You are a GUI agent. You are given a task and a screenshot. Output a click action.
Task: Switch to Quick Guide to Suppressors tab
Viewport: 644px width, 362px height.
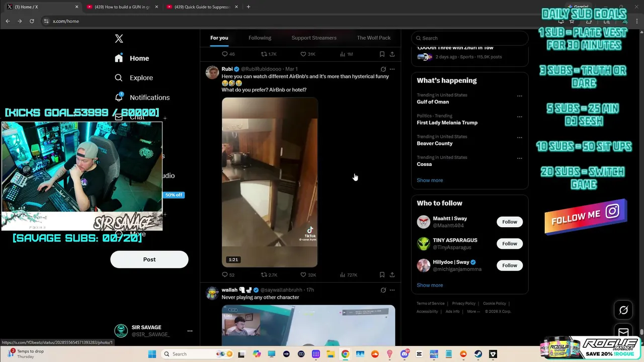[201, 7]
